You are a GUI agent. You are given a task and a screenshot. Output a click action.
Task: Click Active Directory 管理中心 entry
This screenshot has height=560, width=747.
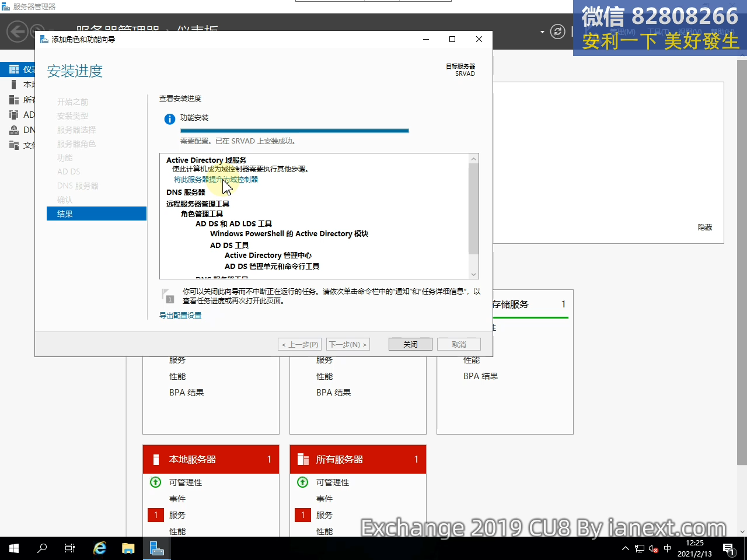pos(268,255)
